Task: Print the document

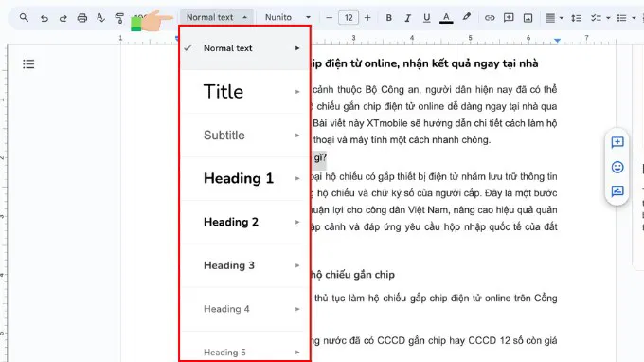Action: pyautogui.click(x=82, y=18)
